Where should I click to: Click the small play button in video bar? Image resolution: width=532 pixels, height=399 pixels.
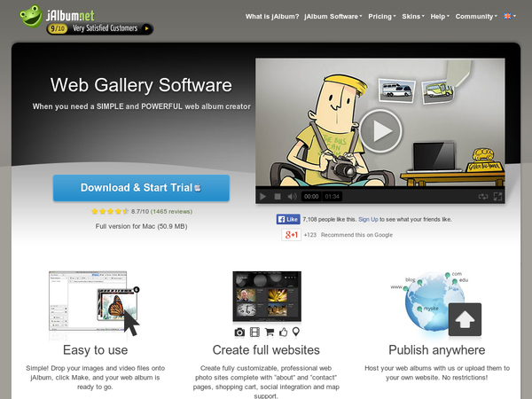pos(262,197)
